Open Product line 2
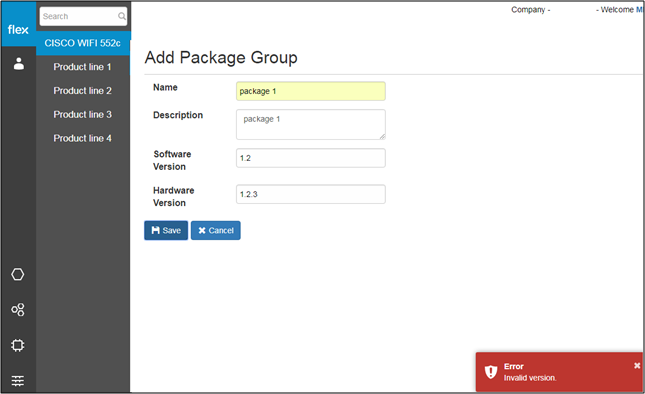 83,91
